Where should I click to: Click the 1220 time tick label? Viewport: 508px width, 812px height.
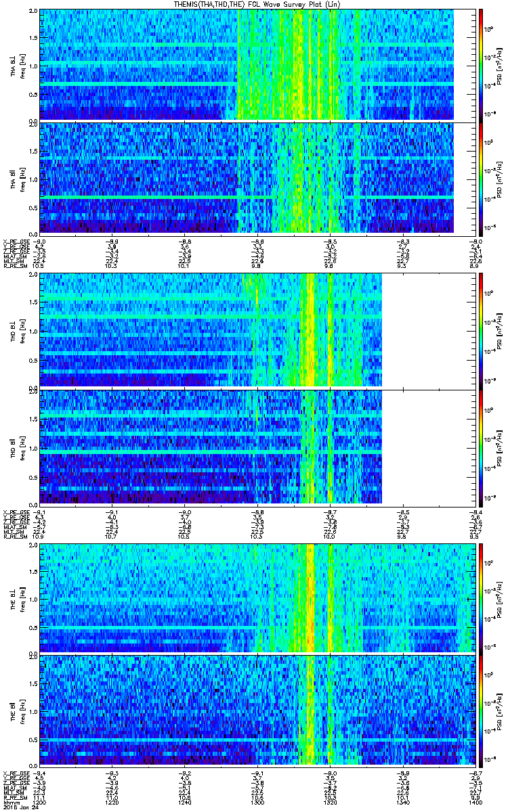112,803
